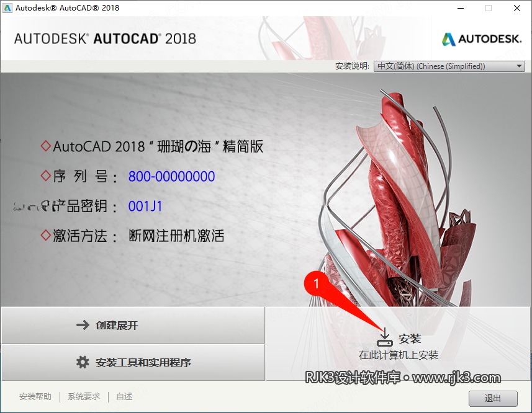Click the 断网注册机激活 text
Image resolution: width=532 pixels, height=413 pixels.
tap(176, 236)
